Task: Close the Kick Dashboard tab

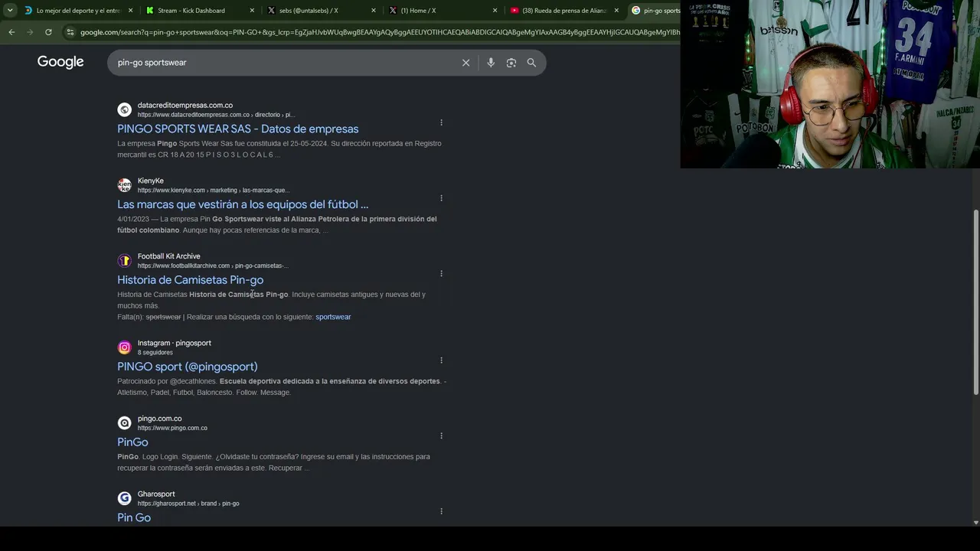Action: click(252, 11)
